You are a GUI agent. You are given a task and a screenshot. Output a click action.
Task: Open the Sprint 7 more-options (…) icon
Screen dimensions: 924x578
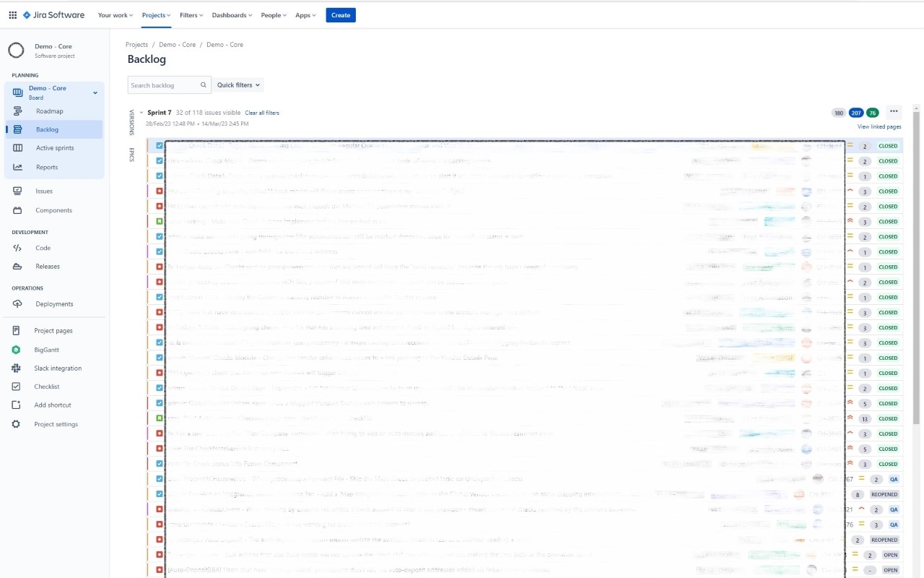894,112
